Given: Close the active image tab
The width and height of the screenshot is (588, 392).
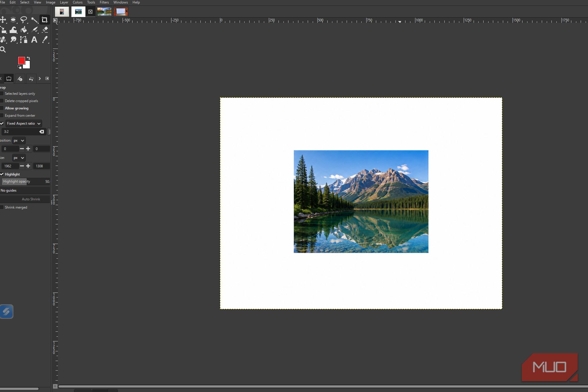Looking at the screenshot, I should [90, 12].
